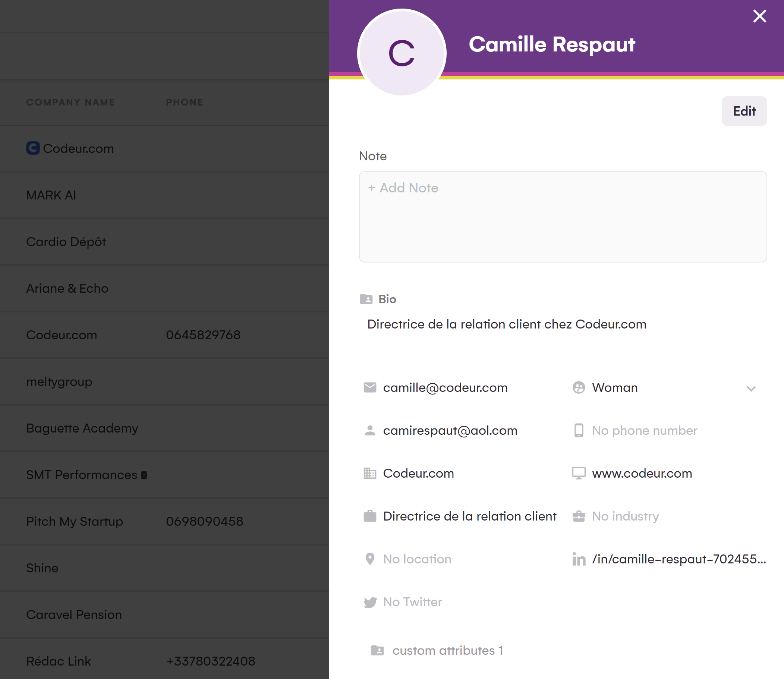Click the Twitter bird icon next to No Twitter
784x679 pixels.
tap(370, 602)
